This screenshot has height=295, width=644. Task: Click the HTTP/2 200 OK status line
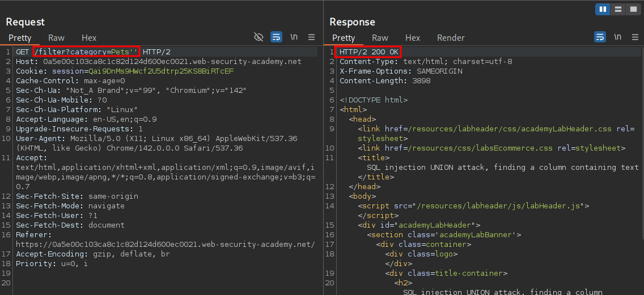369,52
